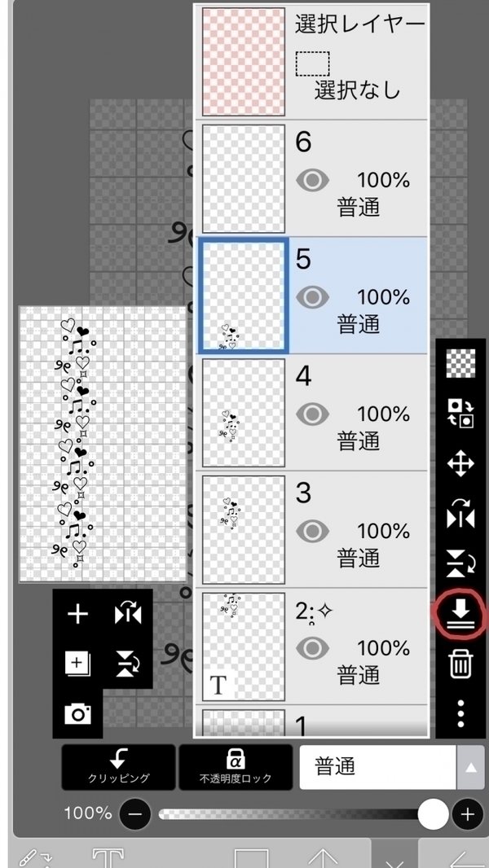Tap the merge layer down arrow icon

pos(460,615)
